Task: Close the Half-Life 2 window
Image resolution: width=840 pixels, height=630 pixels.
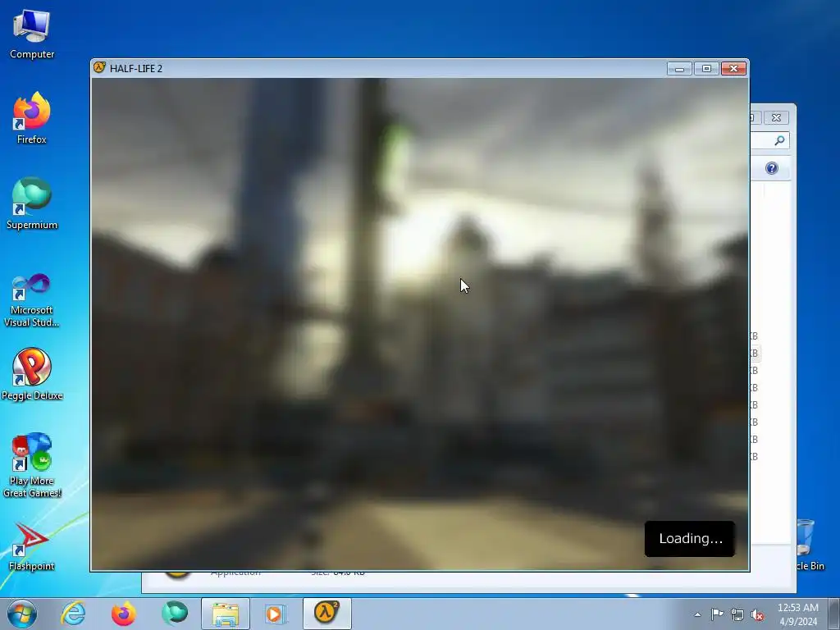Action: tap(733, 69)
